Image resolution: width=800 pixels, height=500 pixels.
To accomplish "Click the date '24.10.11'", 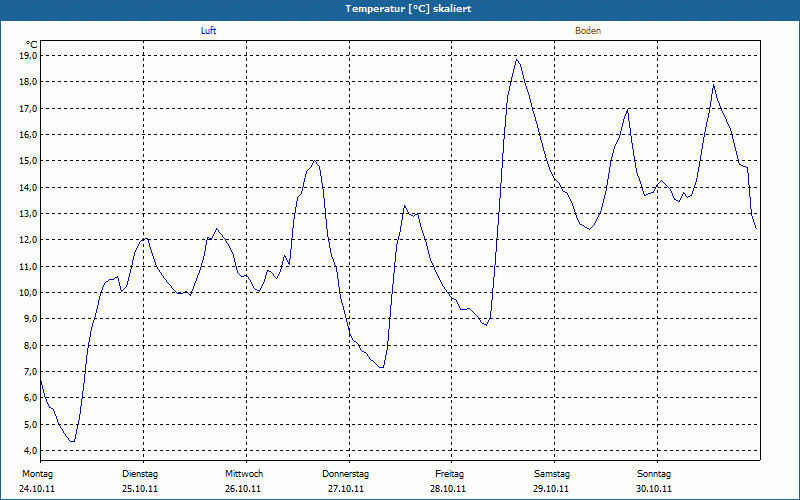I will tap(37, 489).
